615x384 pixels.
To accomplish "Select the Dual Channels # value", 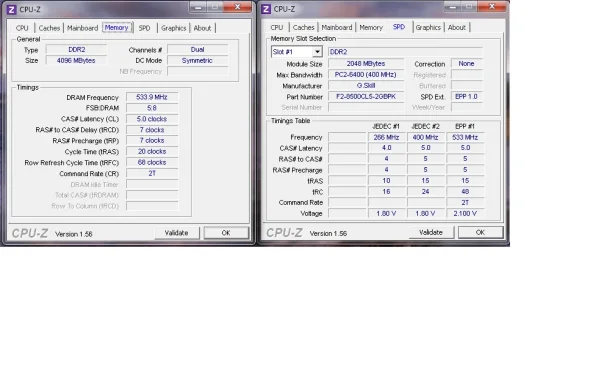I will click(x=198, y=50).
